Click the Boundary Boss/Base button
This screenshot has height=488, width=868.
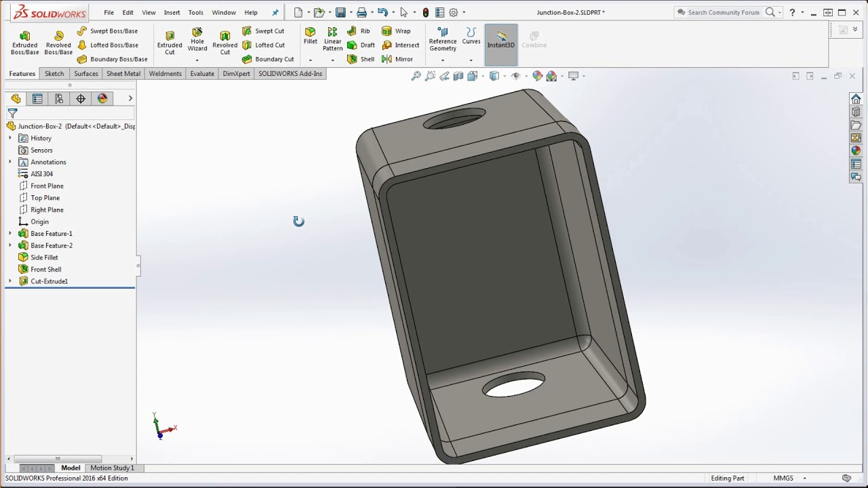tap(112, 59)
